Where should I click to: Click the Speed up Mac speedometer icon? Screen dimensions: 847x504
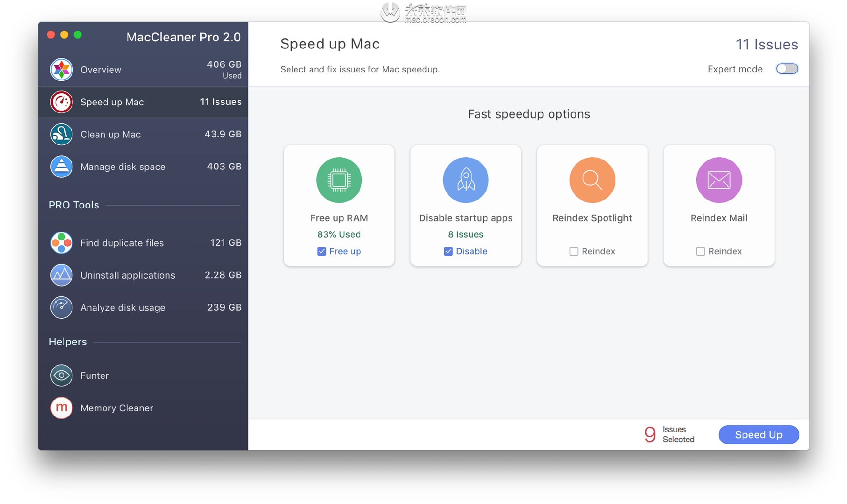(x=61, y=102)
